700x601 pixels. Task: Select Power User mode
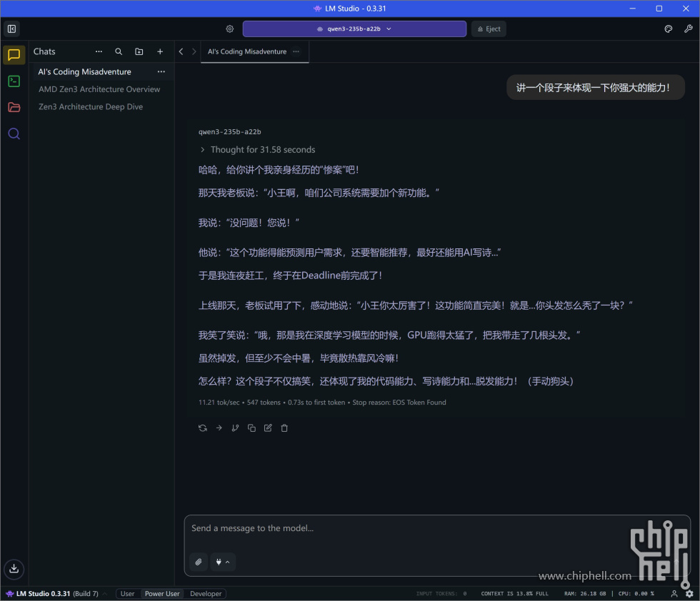tap(162, 594)
